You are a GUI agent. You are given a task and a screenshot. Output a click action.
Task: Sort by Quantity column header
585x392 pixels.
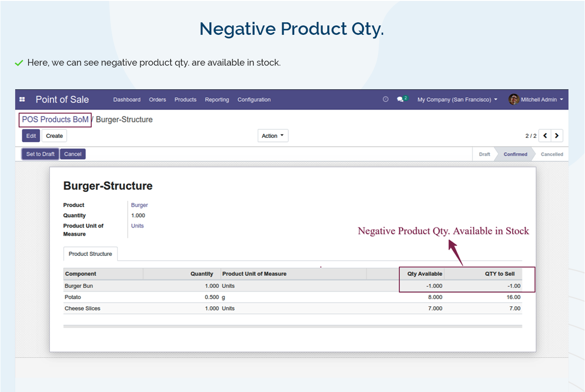(x=182, y=274)
